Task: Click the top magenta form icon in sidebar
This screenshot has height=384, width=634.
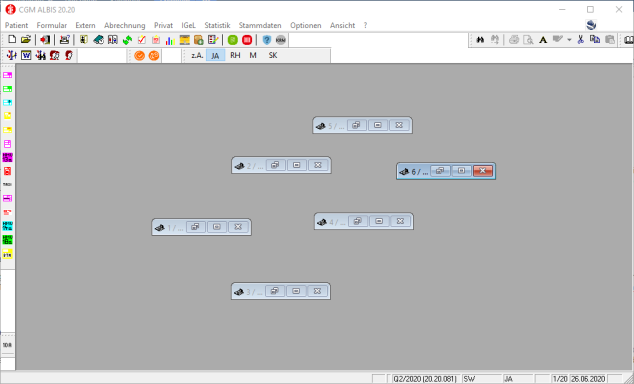Action: pyautogui.click(x=8, y=75)
